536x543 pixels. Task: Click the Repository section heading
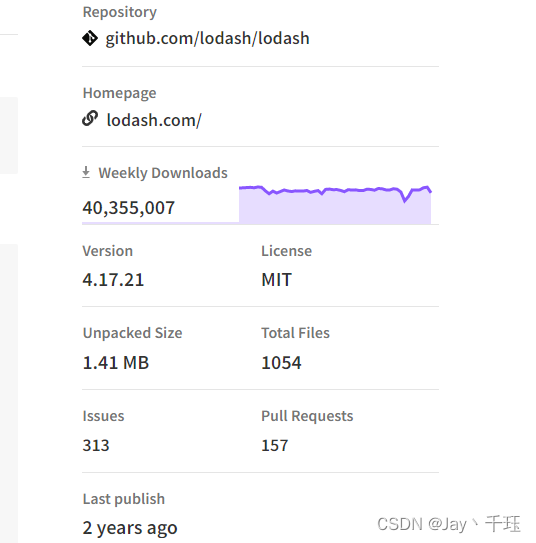tap(119, 12)
